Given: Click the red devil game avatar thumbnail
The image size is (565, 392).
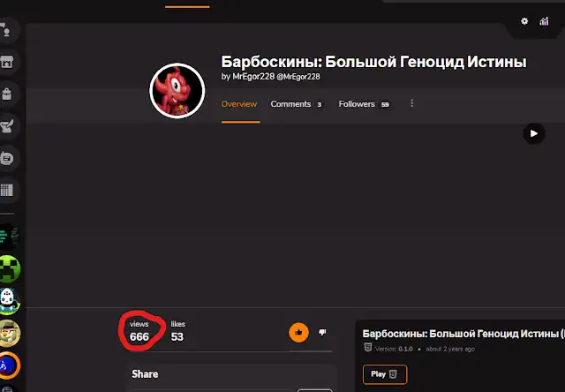Looking at the screenshot, I should (177, 91).
